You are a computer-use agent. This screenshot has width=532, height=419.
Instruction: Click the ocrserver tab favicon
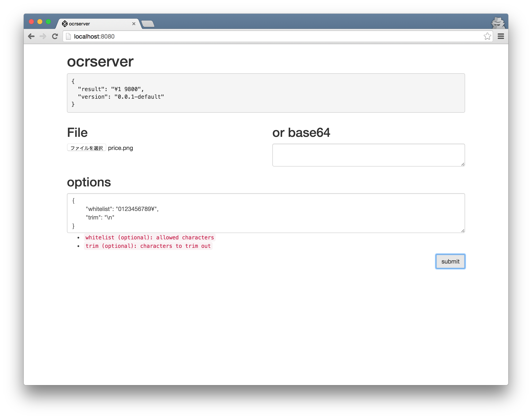pos(65,24)
